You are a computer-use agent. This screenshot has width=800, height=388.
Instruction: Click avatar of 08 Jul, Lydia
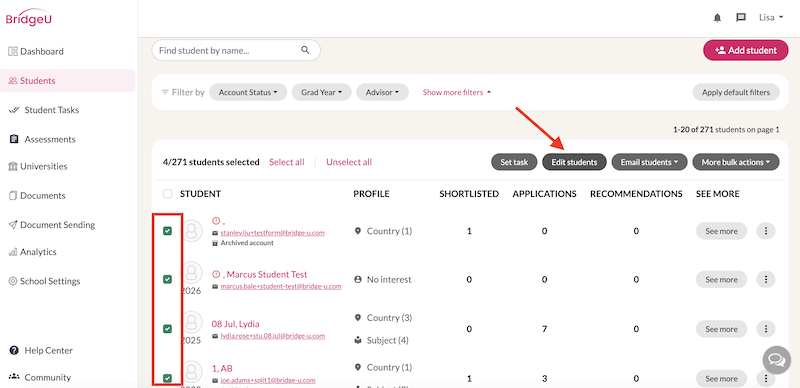coord(192,323)
